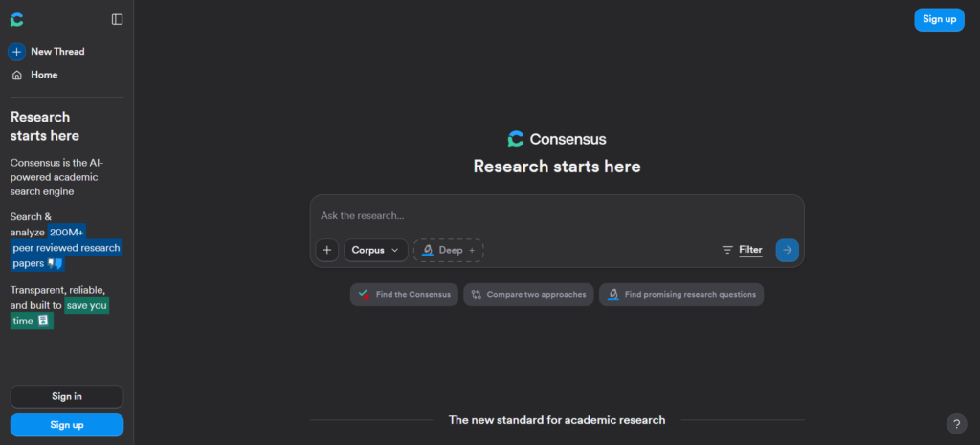Image resolution: width=980 pixels, height=445 pixels.
Task: Toggle the Deep search mode
Action: (x=448, y=250)
